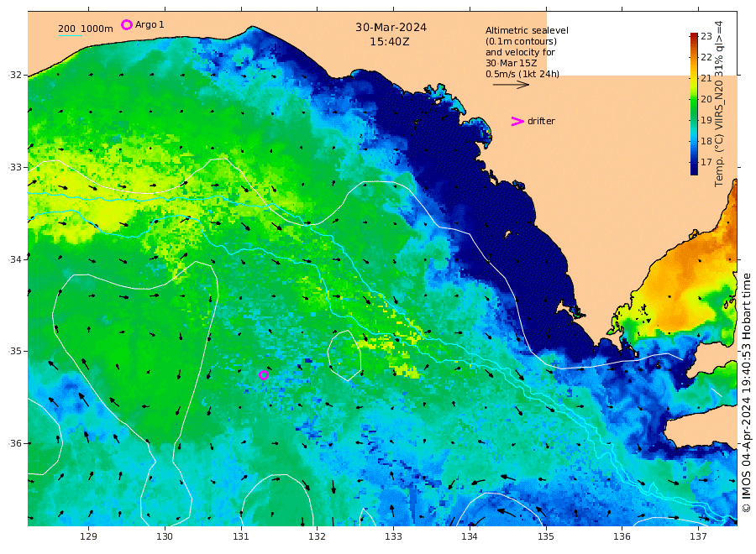
Task: Click the 'Argo 1' legend label
Action: click(x=150, y=24)
